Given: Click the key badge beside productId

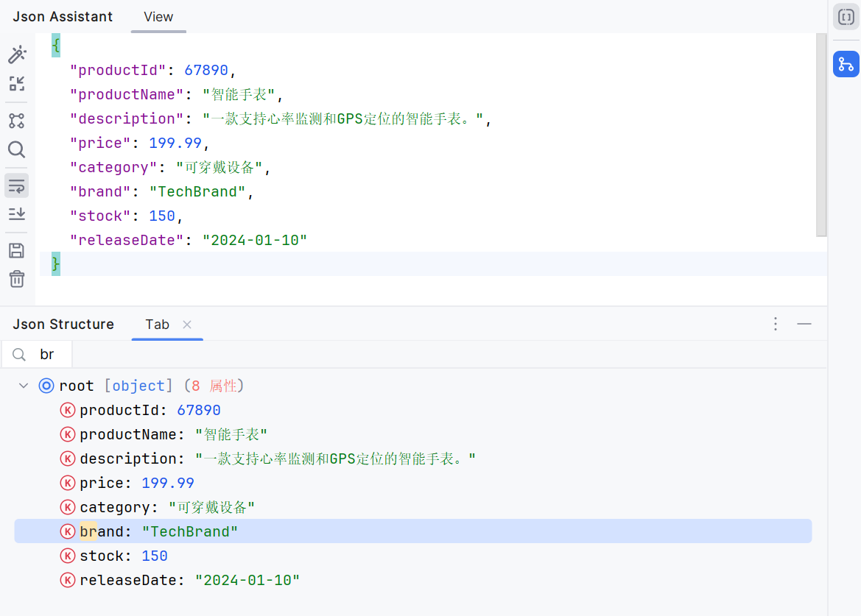Looking at the screenshot, I should 67,410.
